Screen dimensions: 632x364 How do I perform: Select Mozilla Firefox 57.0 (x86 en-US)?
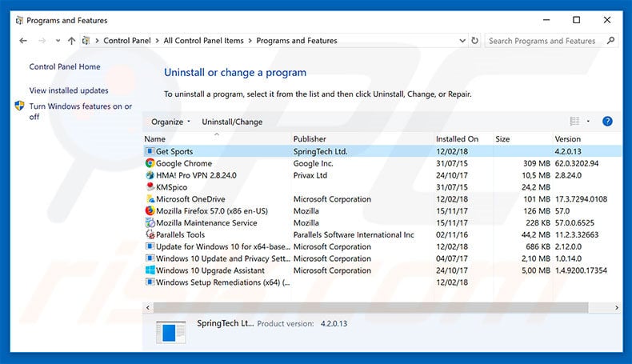[x=212, y=211]
